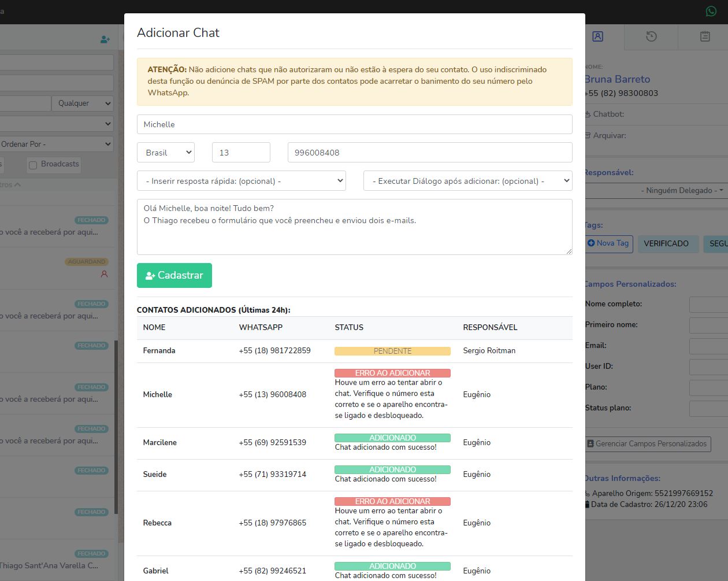Click the red user icon under AGUARDANDO

click(104, 274)
